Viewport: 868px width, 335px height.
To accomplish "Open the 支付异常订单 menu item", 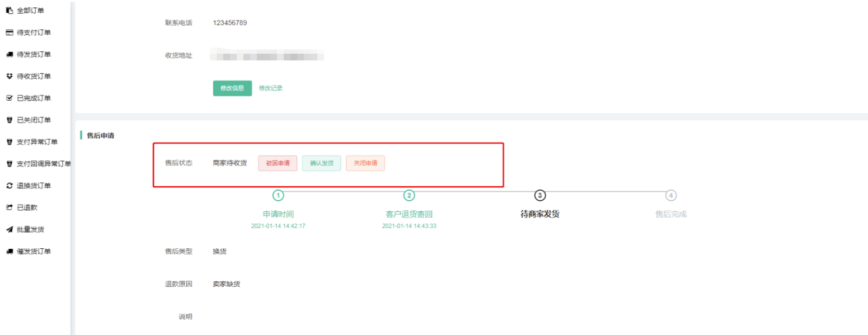I will pos(37,142).
